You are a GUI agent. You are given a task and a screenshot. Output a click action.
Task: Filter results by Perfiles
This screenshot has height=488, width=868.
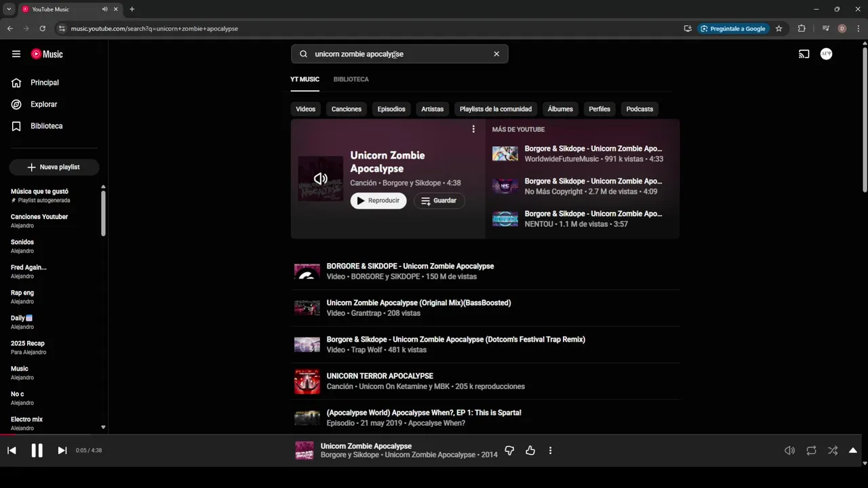(x=599, y=109)
